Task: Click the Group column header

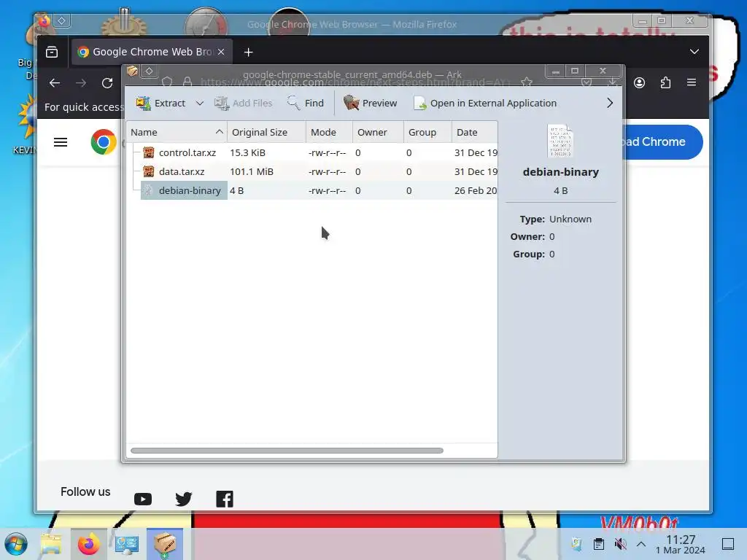Action: tap(427, 133)
